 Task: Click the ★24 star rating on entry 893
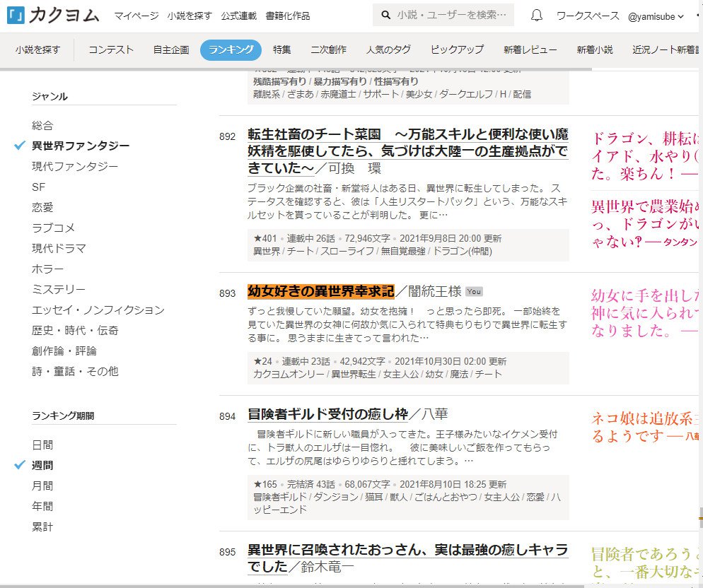click(x=262, y=361)
